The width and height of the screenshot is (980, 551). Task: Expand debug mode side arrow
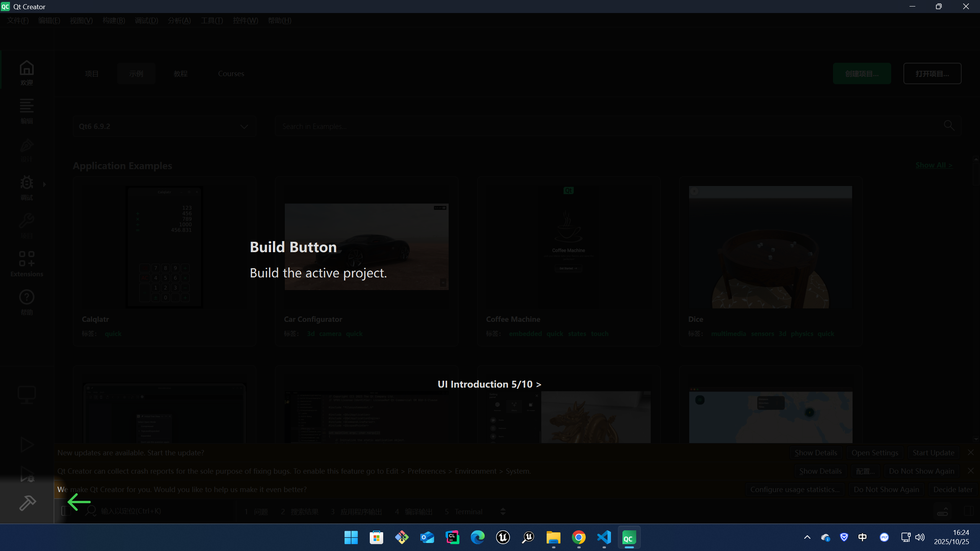tap(45, 184)
